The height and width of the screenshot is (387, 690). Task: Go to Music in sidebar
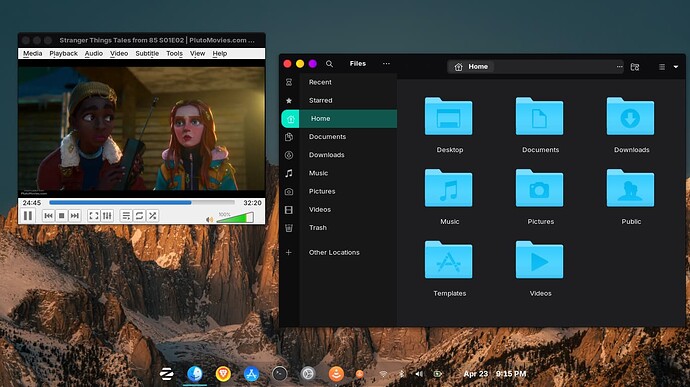tap(318, 173)
